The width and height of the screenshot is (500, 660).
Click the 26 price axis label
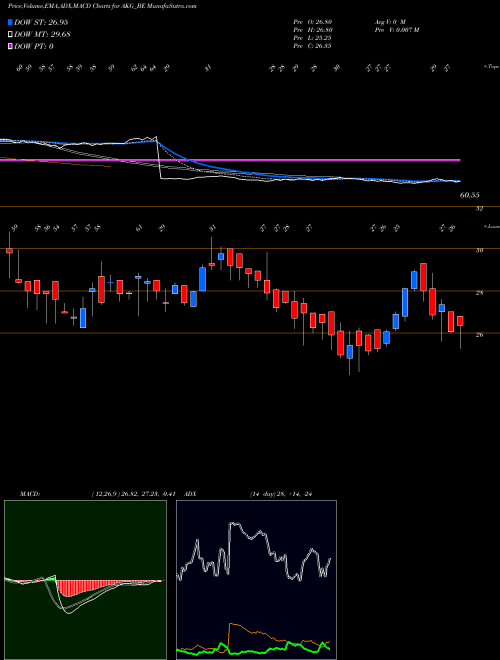click(479, 335)
